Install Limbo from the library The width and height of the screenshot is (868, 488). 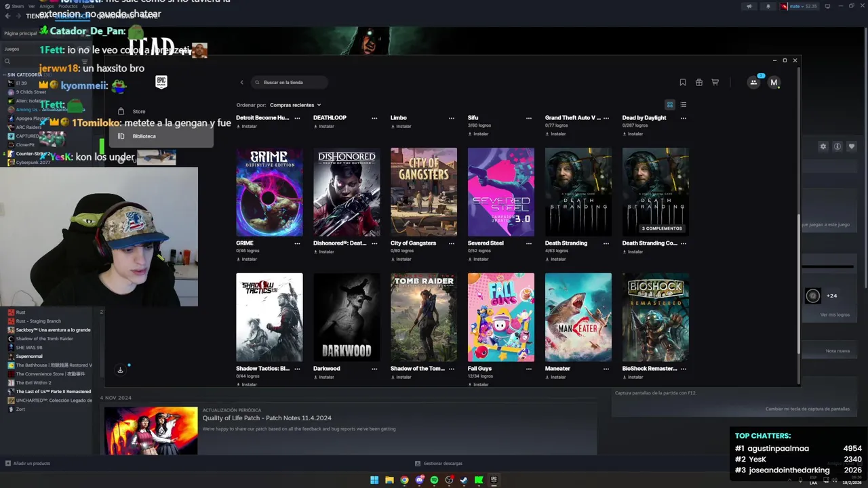(x=401, y=126)
